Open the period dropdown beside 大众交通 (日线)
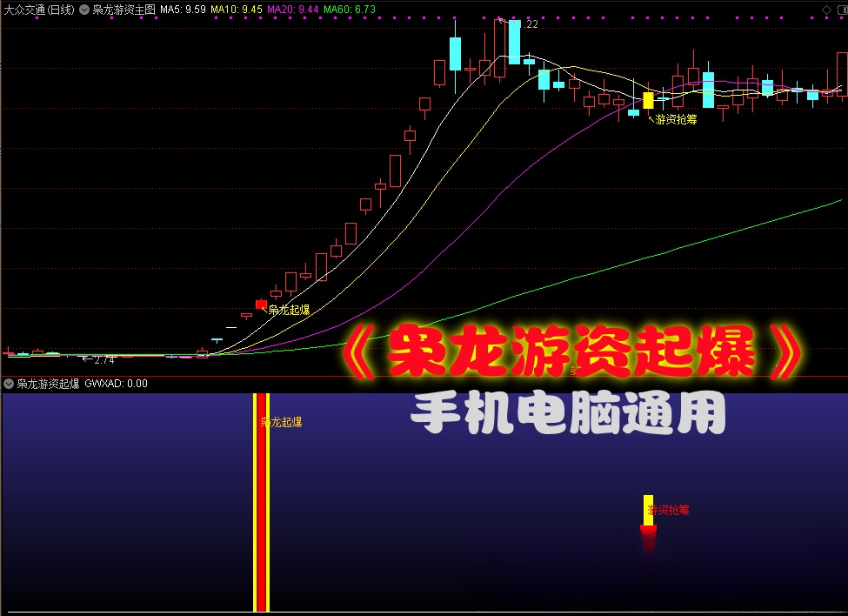The image size is (848, 616). click(83, 9)
